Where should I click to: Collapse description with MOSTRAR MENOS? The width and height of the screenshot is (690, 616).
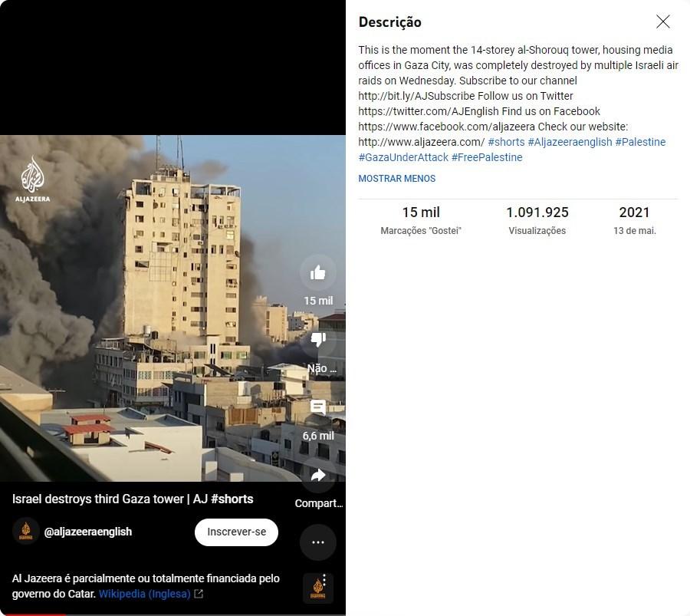pos(396,179)
